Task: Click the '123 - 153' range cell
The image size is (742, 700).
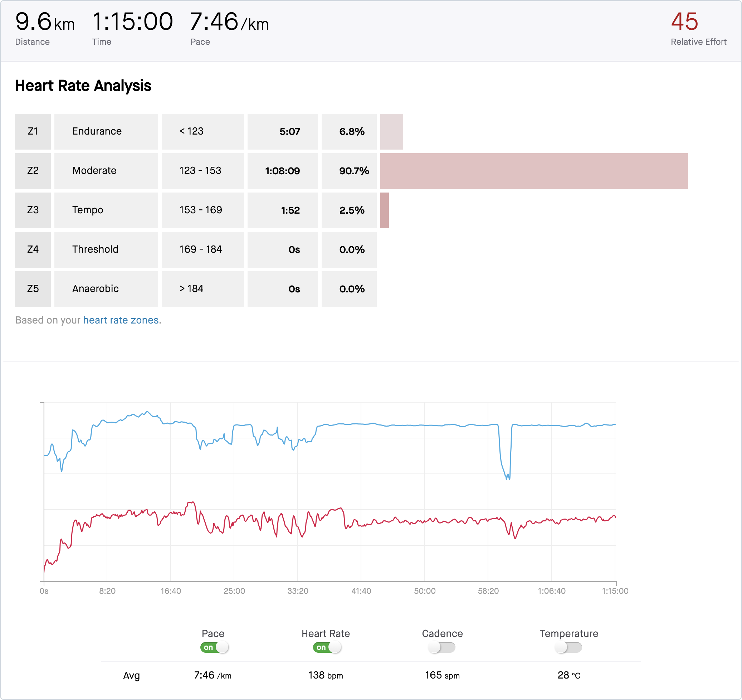Action: pyautogui.click(x=202, y=171)
